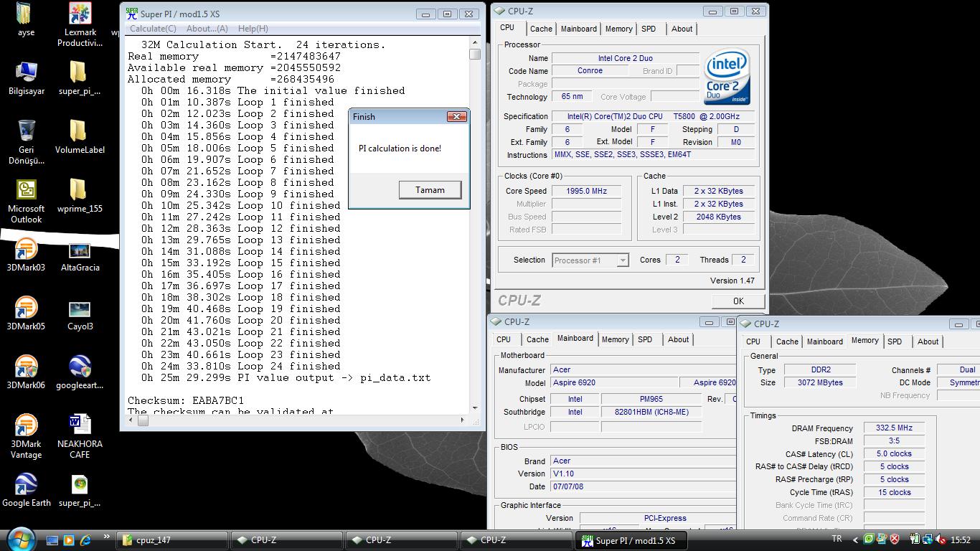This screenshot has height=551, width=980.
Task: Open the ayse desktop folder icon
Action: 25,19
